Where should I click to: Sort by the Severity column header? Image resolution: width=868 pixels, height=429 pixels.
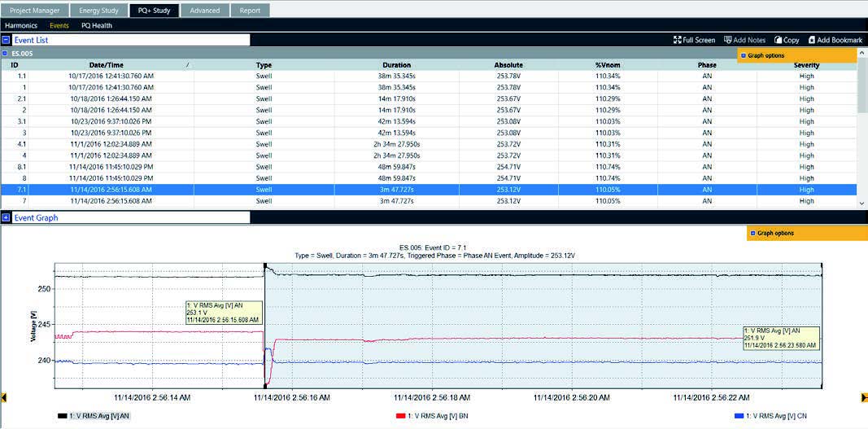tap(806, 65)
